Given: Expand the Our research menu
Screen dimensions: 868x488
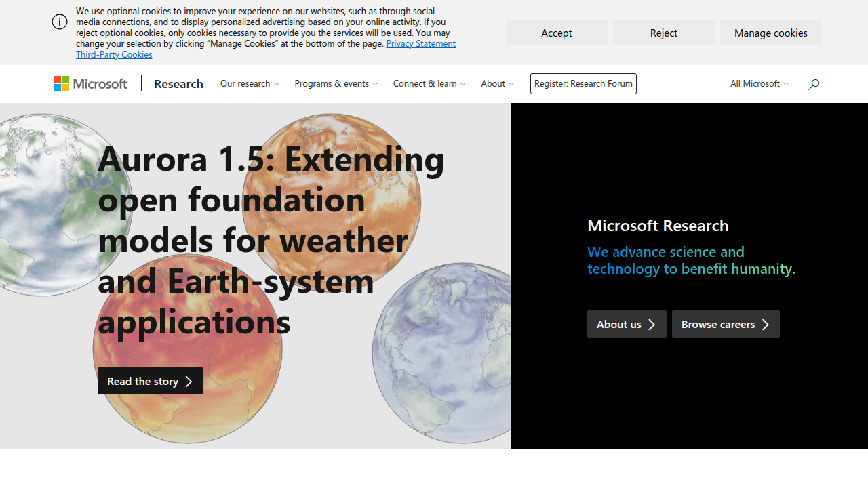Looking at the screenshot, I should [250, 83].
